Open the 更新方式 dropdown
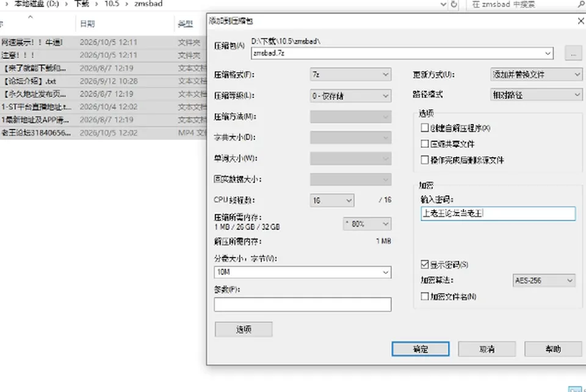This screenshot has height=392, width=586. [x=537, y=74]
